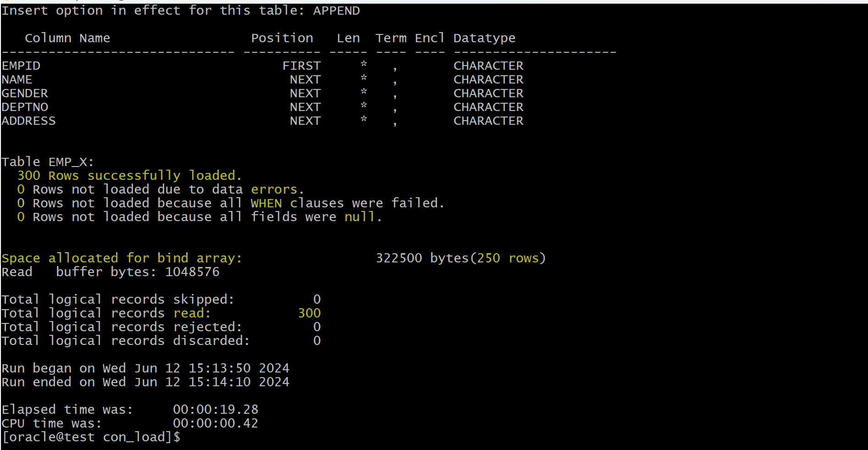Click the FIRST position value for EMPID
The width and height of the screenshot is (868, 450).
point(301,66)
